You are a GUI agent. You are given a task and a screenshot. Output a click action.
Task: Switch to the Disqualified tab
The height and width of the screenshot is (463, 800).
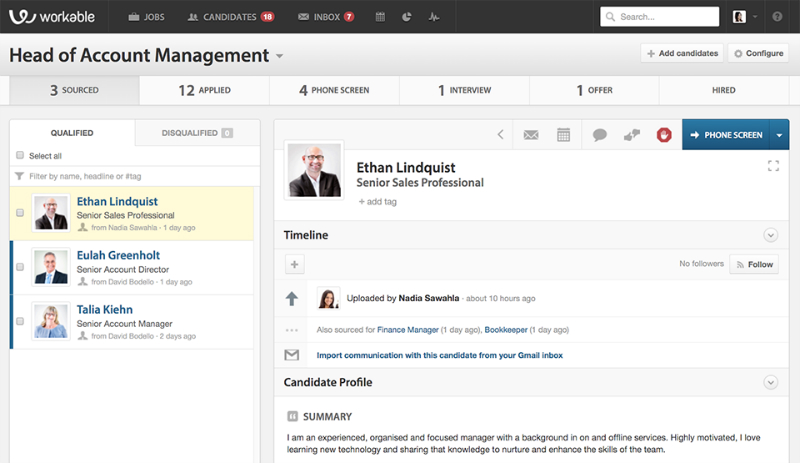196,133
